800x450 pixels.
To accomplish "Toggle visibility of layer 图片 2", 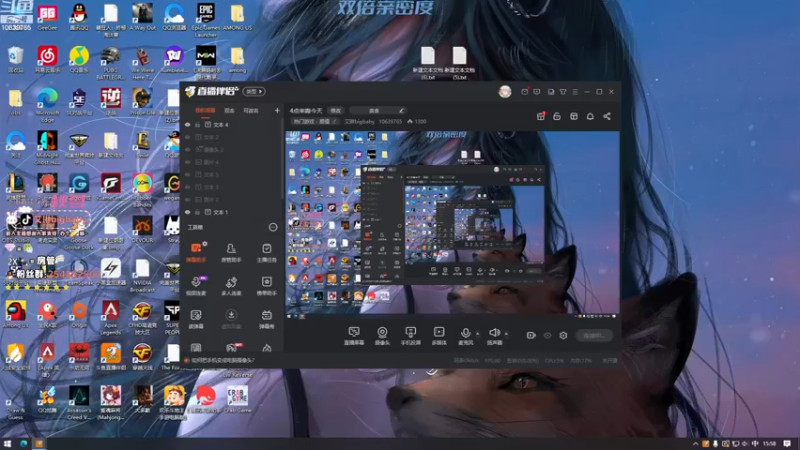I will pyautogui.click(x=188, y=199).
